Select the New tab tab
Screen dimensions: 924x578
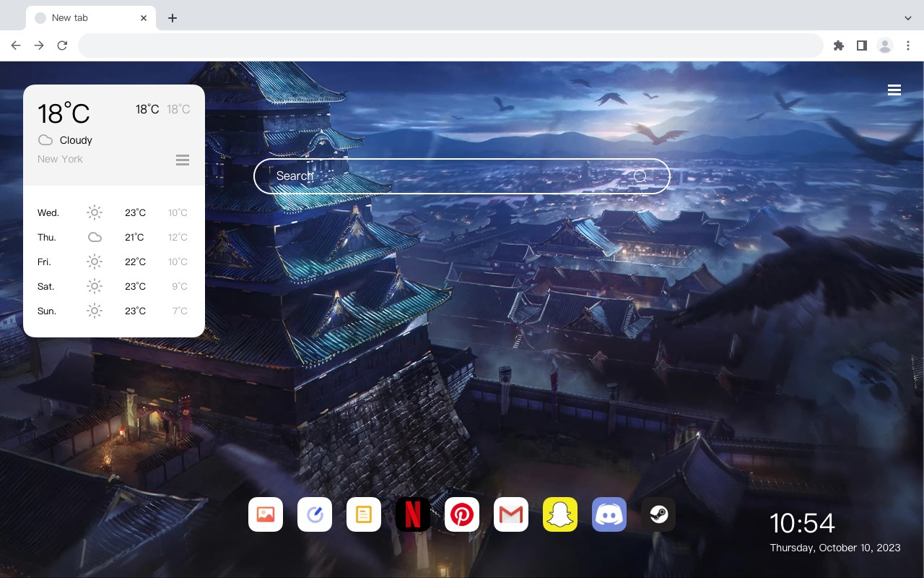[x=91, y=18]
